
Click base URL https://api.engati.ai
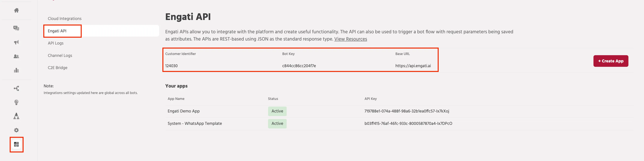(413, 66)
